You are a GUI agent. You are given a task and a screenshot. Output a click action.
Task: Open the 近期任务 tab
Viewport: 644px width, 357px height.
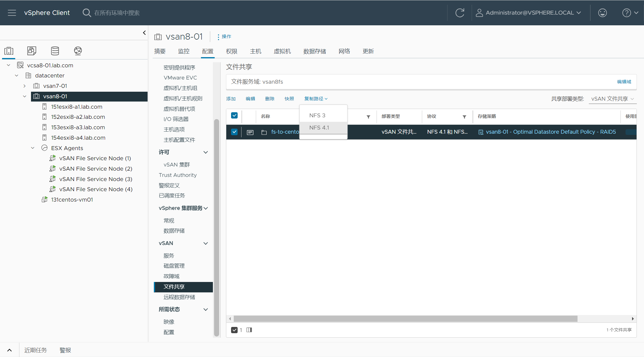click(x=35, y=350)
